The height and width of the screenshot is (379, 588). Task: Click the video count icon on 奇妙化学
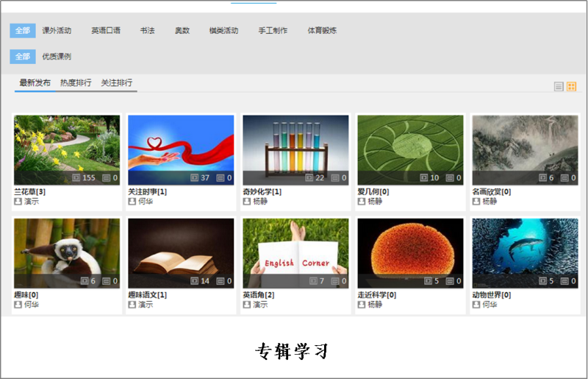[x=309, y=177]
